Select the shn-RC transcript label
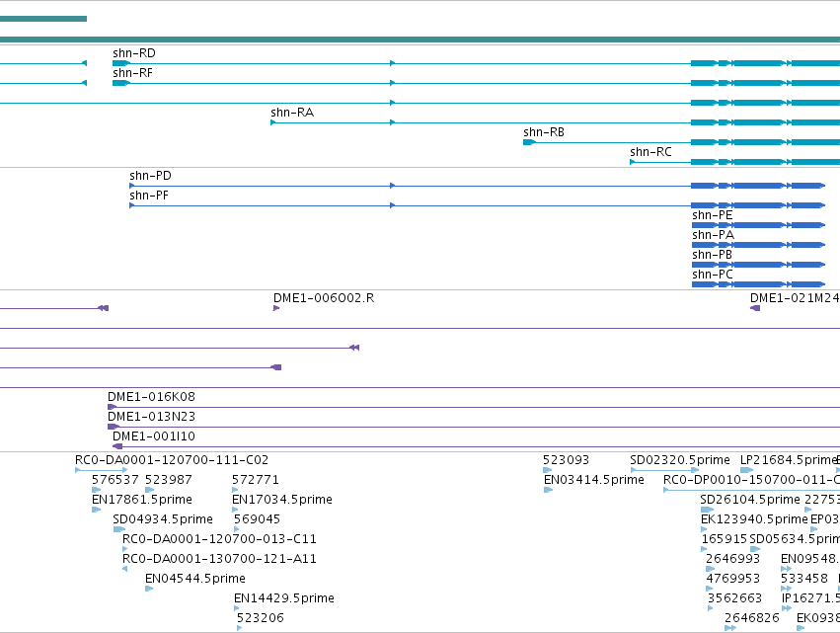The height and width of the screenshot is (633, 840). [x=650, y=152]
